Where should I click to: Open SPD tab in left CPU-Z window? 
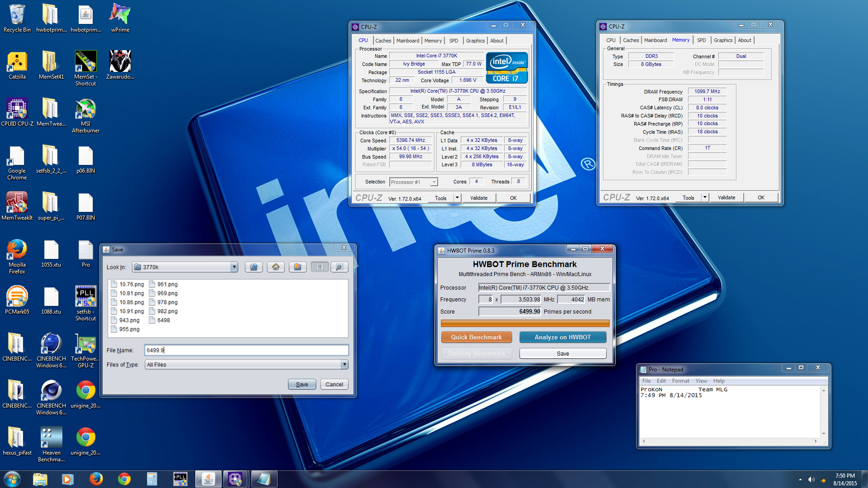coord(453,41)
